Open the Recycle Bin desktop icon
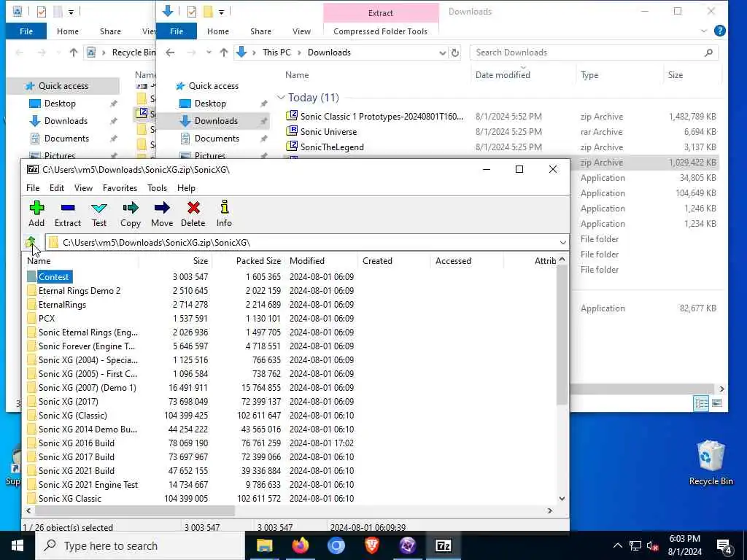 pyautogui.click(x=711, y=463)
